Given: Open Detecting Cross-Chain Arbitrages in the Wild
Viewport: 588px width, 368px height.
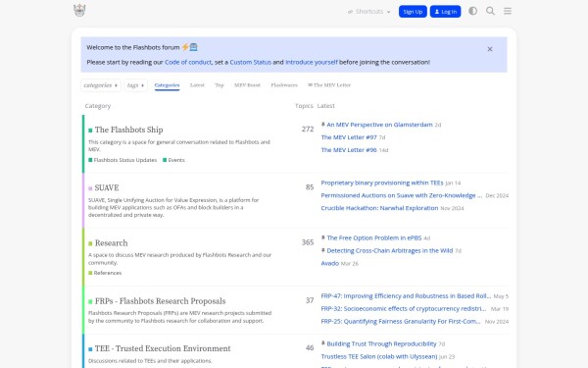Looking at the screenshot, I should 390,251.
